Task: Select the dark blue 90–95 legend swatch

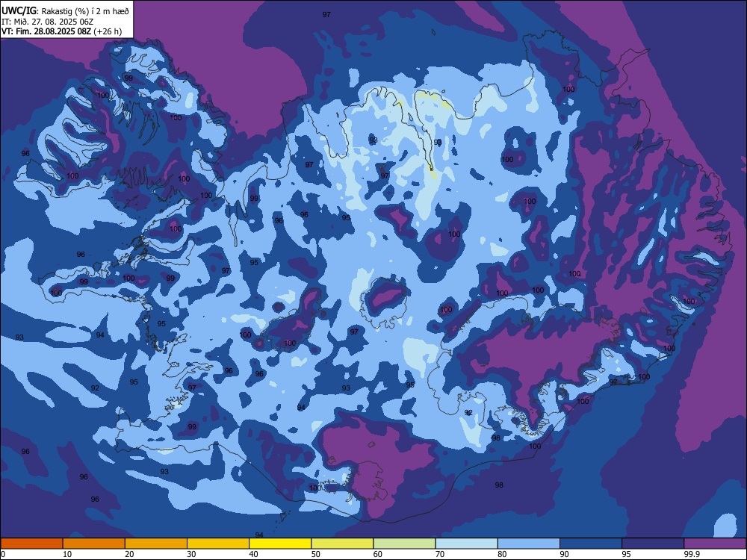Action: [x=591, y=544]
